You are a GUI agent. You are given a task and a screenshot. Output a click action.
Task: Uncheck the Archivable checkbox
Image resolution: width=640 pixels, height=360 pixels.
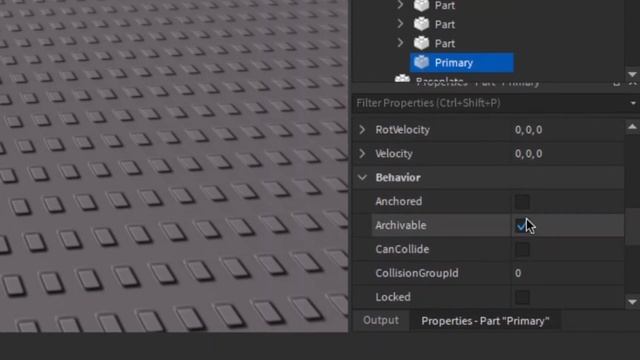pyautogui.click(x=522, y=225)
